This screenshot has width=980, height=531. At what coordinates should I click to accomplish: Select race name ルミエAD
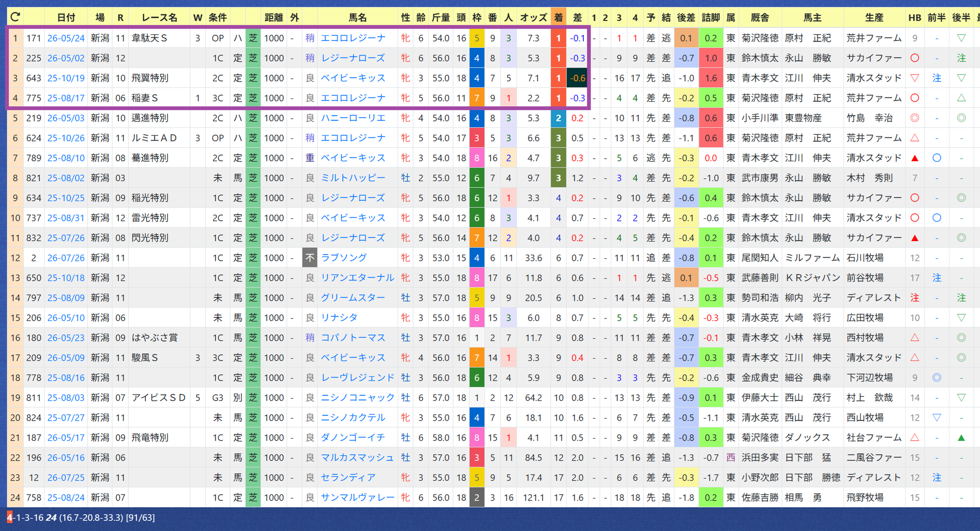pyautogui.click(x=155, y=138)
